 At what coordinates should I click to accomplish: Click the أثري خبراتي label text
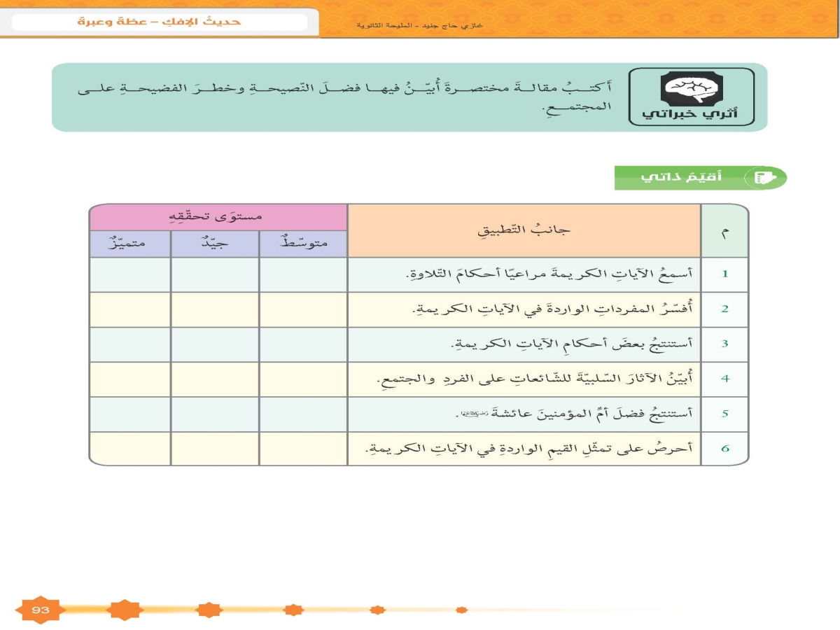click(692, 115)
